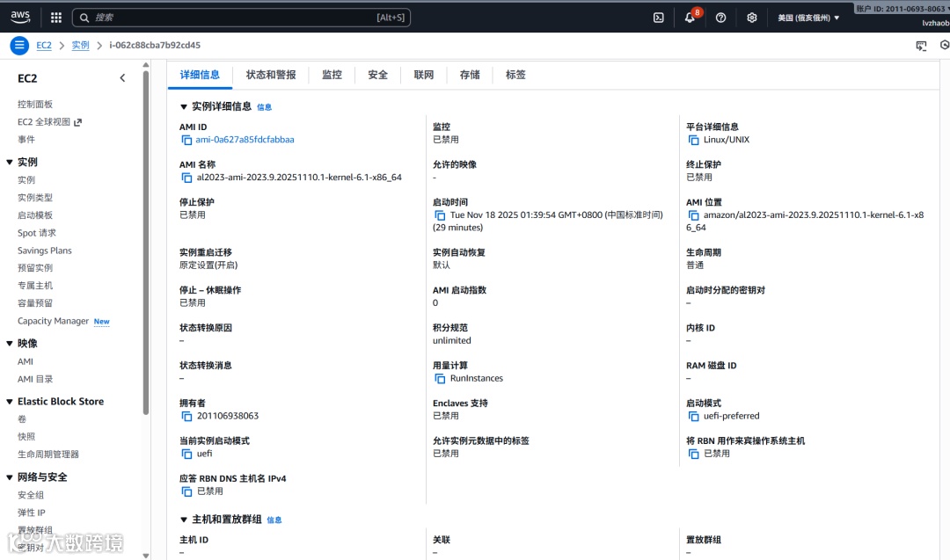
Task: Switch to the 状态和警报 tab
Action: pos(271,75)
